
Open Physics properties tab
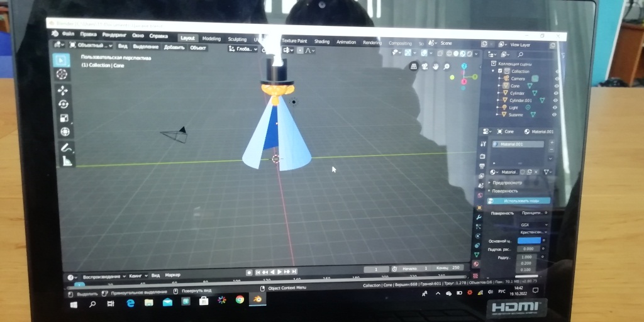(478, 236)
